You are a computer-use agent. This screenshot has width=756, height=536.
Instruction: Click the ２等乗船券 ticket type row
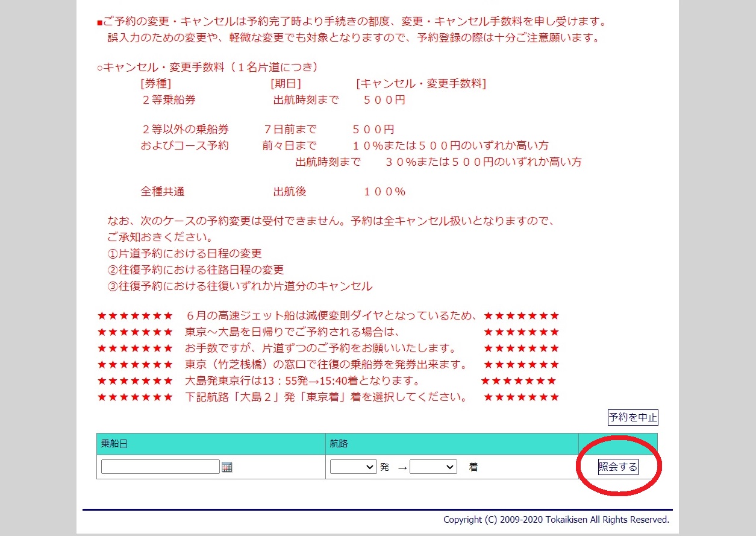(169, 100)
